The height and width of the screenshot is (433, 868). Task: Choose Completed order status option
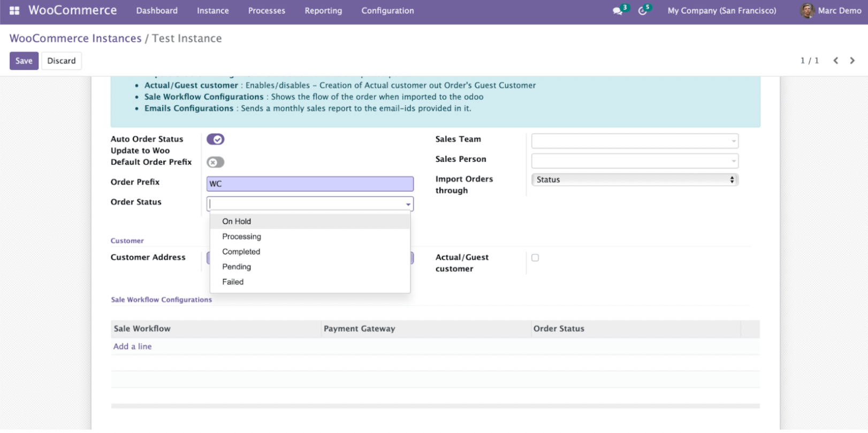tap(241, 252)
